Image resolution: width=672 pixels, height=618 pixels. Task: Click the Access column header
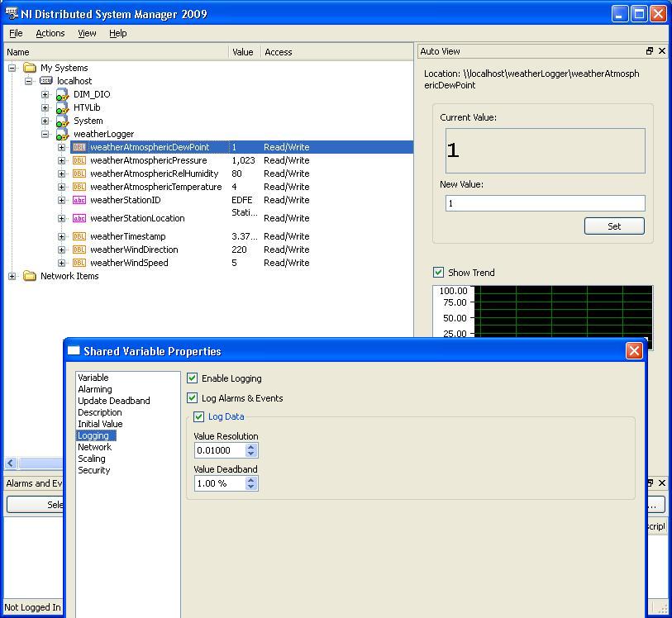pos(337,52)
